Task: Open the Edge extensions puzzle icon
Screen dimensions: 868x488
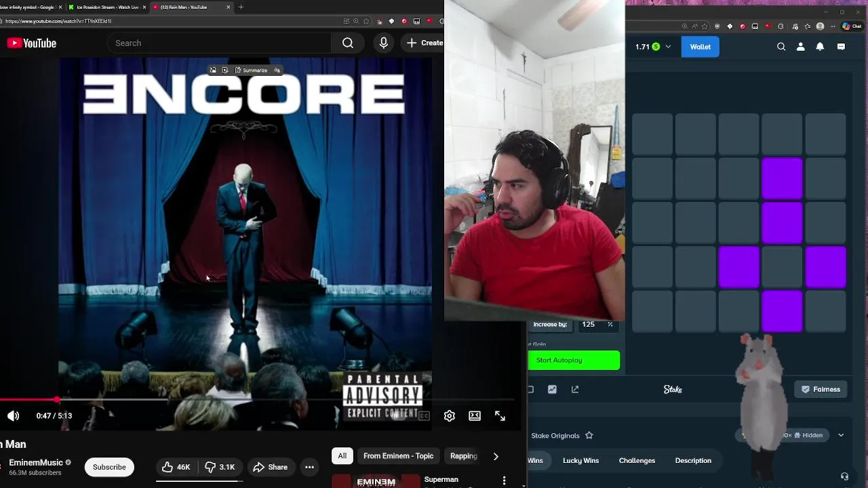Action: (781, 26)
